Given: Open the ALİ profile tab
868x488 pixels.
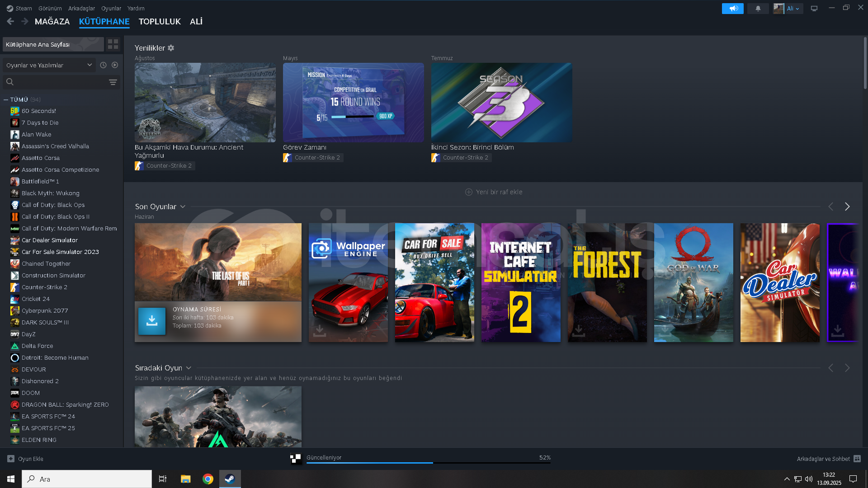Looking at the screenshot, I should 196,21.
